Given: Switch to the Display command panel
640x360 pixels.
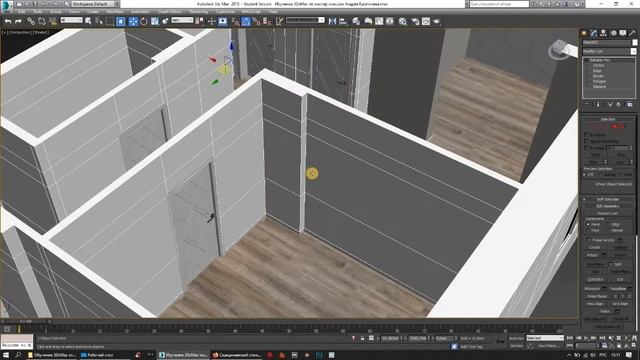Looking at the screenshot, I should 623,33.
